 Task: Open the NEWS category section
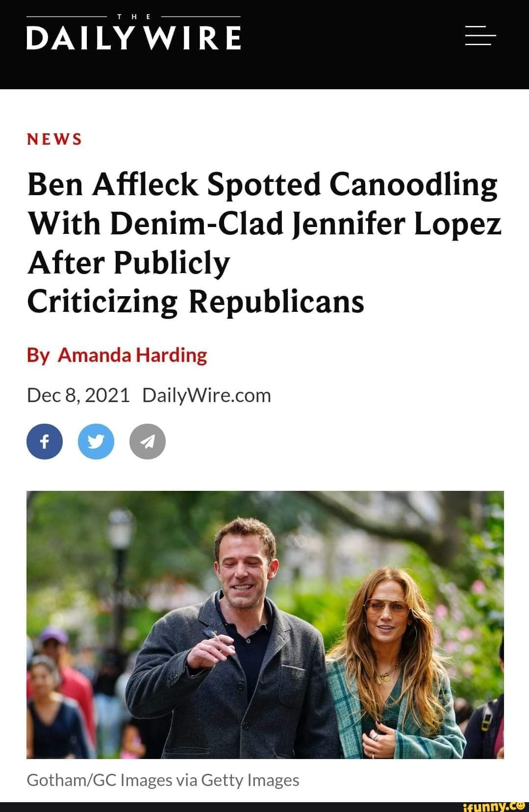pyautogui.click(x=54, y=139)
